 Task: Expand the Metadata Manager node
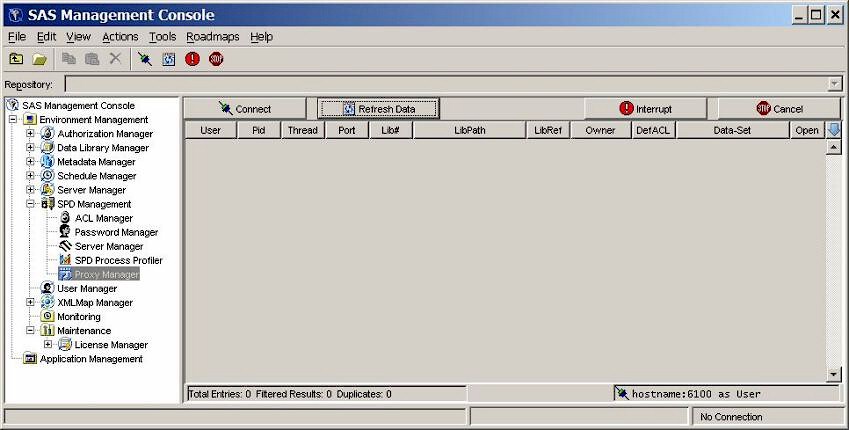(x=30, y=161)
